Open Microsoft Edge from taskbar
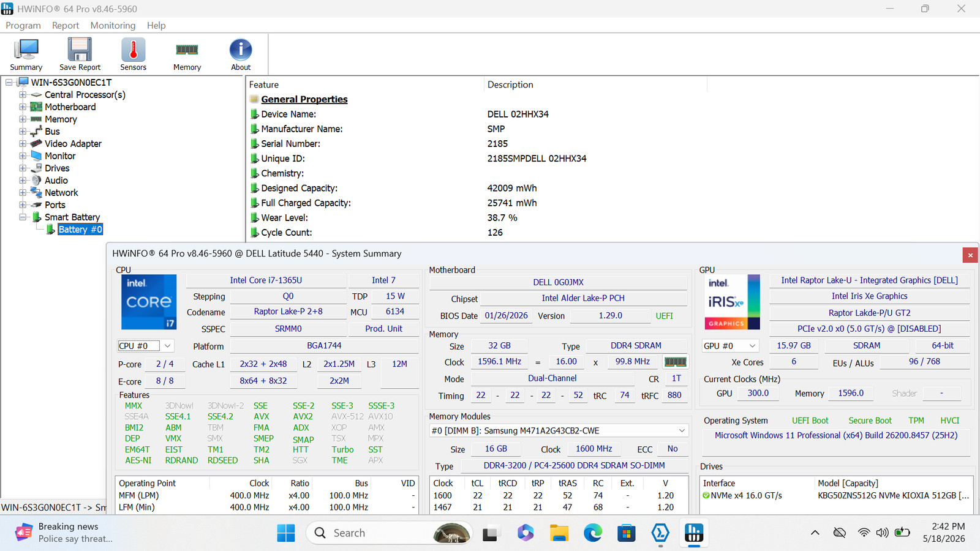Viewport: 980px width, 551px height. coord(592,533)
